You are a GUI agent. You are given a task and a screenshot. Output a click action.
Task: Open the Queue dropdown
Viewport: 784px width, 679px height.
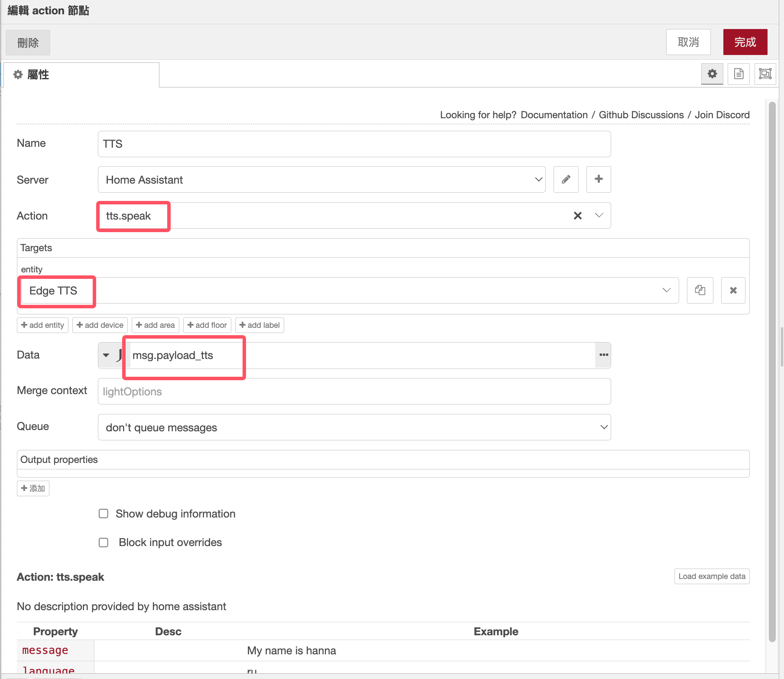354,427
